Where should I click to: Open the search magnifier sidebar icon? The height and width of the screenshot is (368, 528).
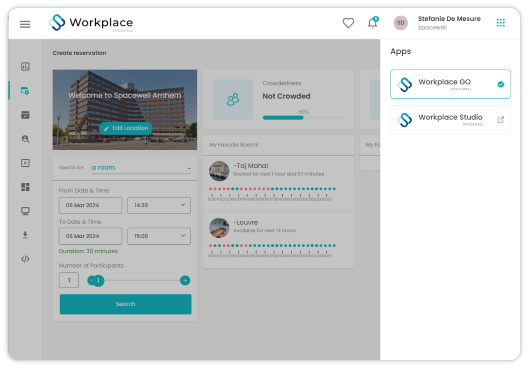tap(25, 139)
